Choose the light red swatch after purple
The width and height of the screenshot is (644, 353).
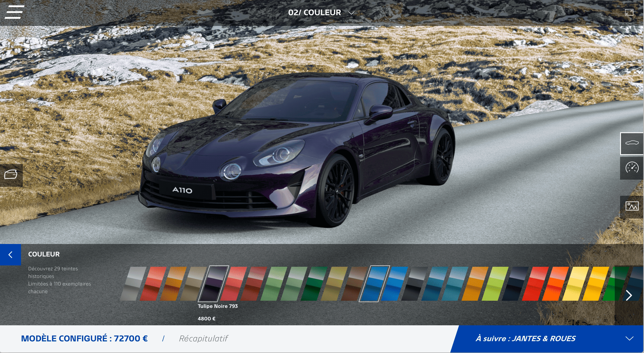click(x=234, y=284)
